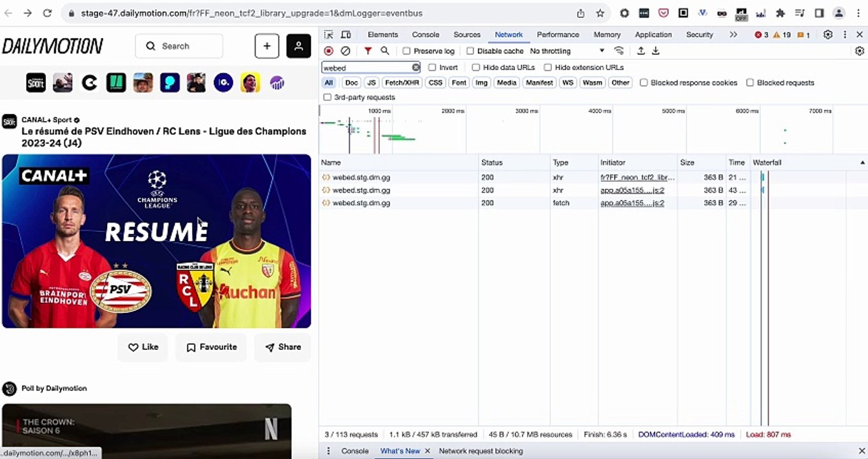The height and width of the screenshot is (459, 868).
Task: Open the white C logo channel shortcut
Action: tap(89, 83)
